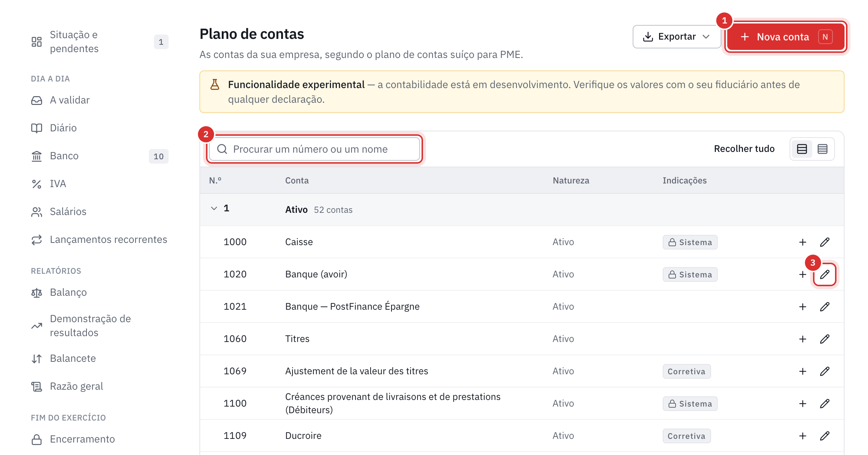Click the pencil edit icon for account 1000 Caisse
This screenshot has width=868, height=455.
click(x=825, y=242)
